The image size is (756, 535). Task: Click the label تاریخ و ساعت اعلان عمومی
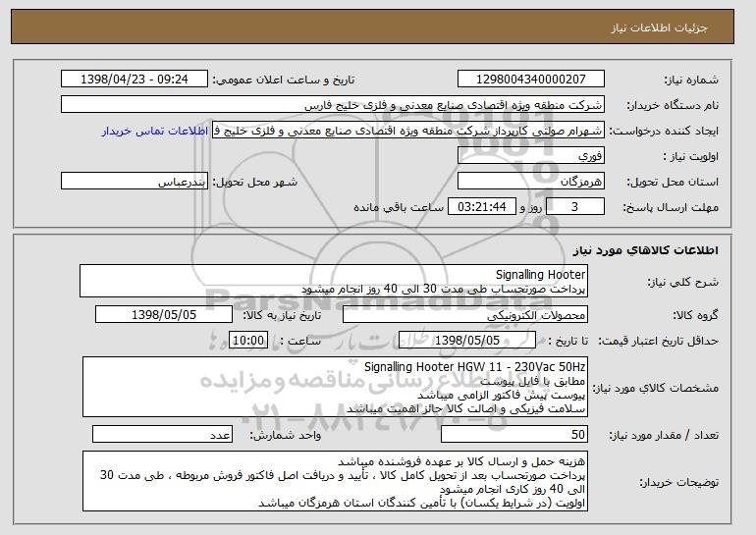pos(284,80)
